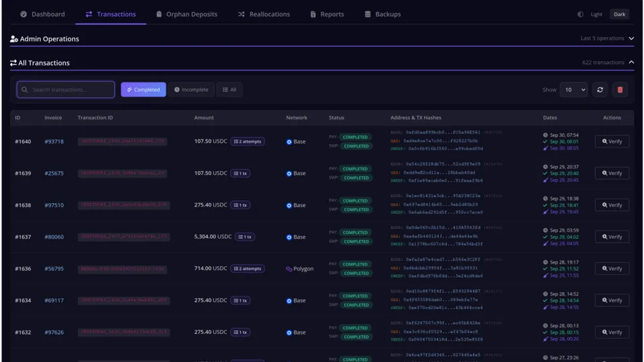Expand 1 tx badge for #1637

(x=245, y=237)
